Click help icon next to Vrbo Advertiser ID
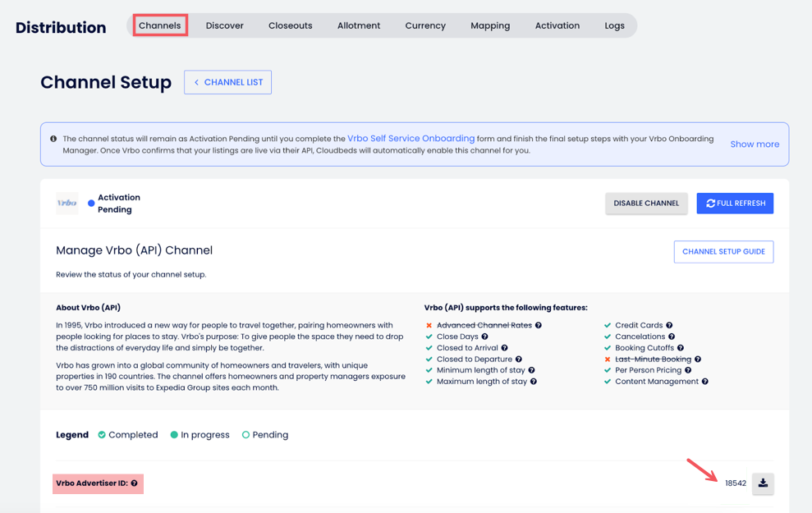The height and width of the screenshot is (513, 812). pos(135,483)
